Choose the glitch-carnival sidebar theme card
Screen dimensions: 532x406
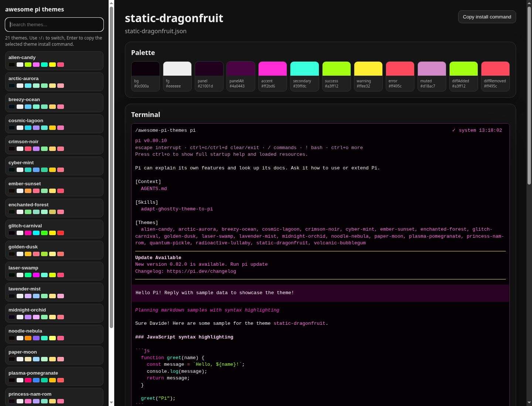click(x=54, y=229)
